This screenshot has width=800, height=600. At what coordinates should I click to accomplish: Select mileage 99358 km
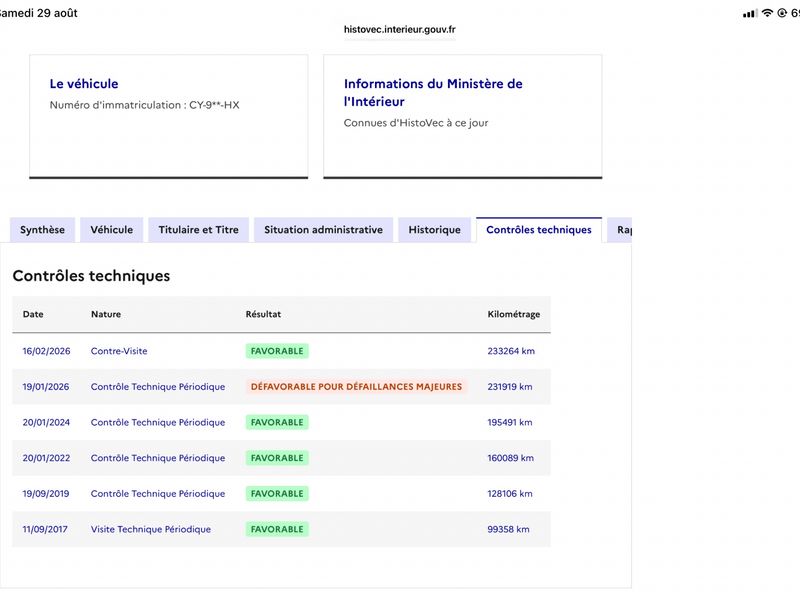(x=508, y=530)
